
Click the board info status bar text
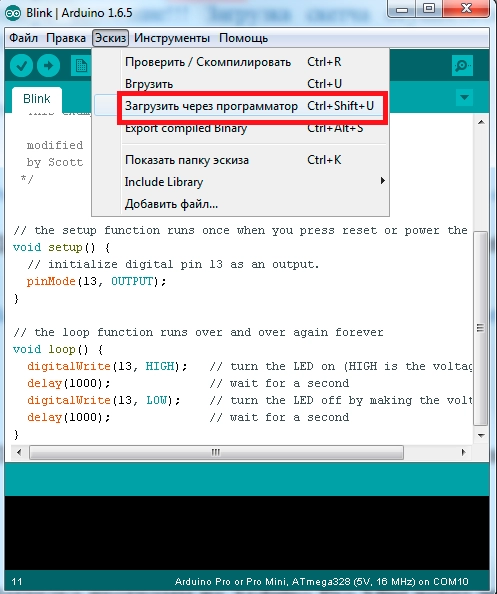pyautogui.click(x=321, y=581)
